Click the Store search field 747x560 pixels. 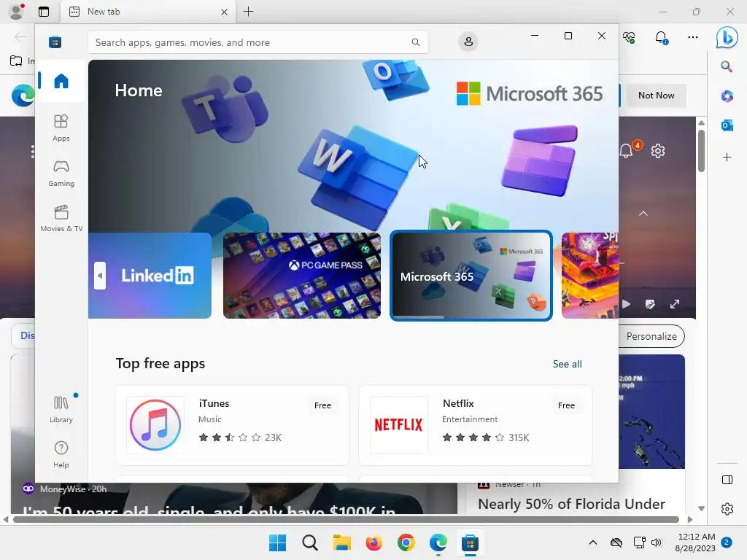pyautogui.click(x=258, y=42)
